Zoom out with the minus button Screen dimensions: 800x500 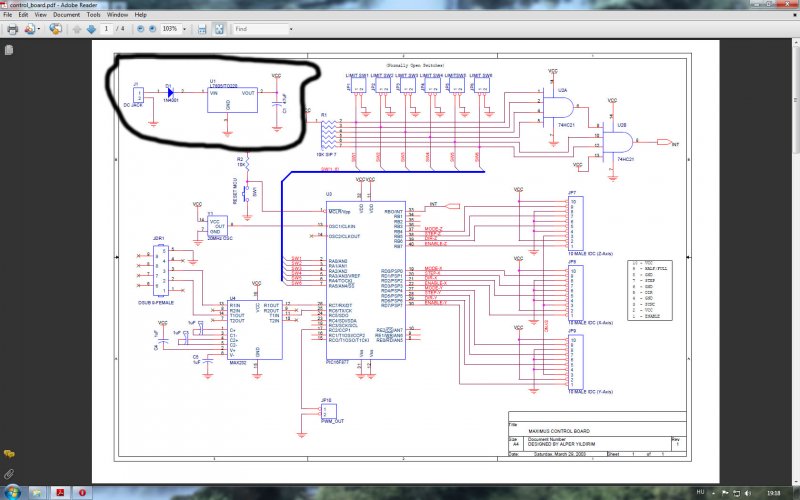(140, 29)
